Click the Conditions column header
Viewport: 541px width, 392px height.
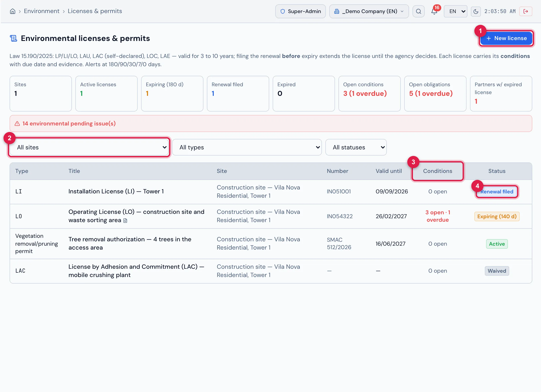438,171
